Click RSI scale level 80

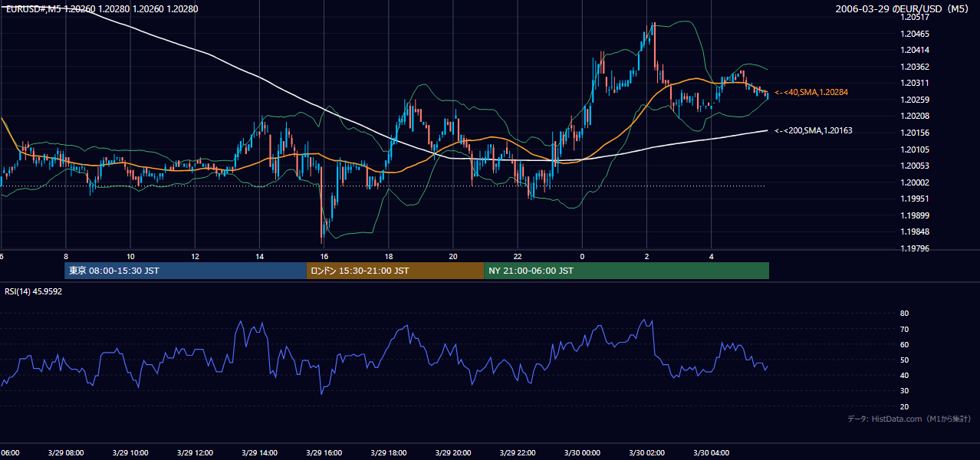point(904,314)
